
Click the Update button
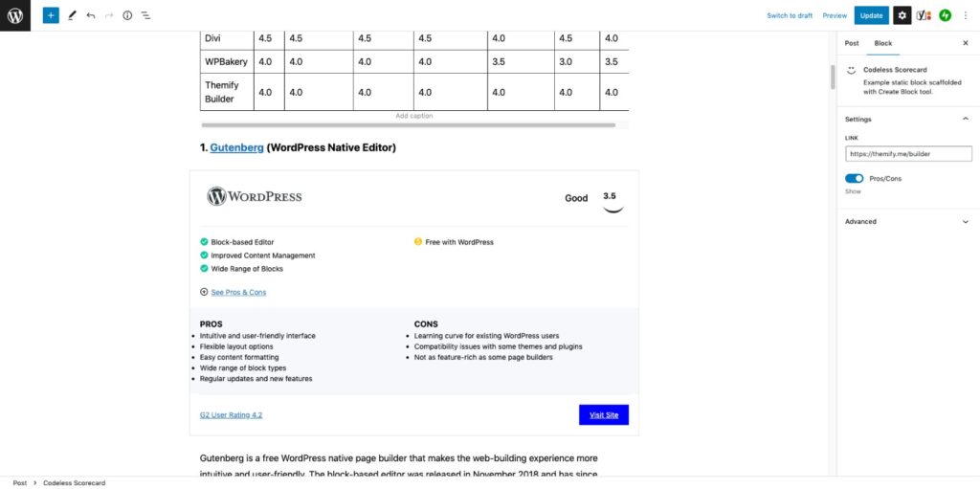tap(871, 15)
